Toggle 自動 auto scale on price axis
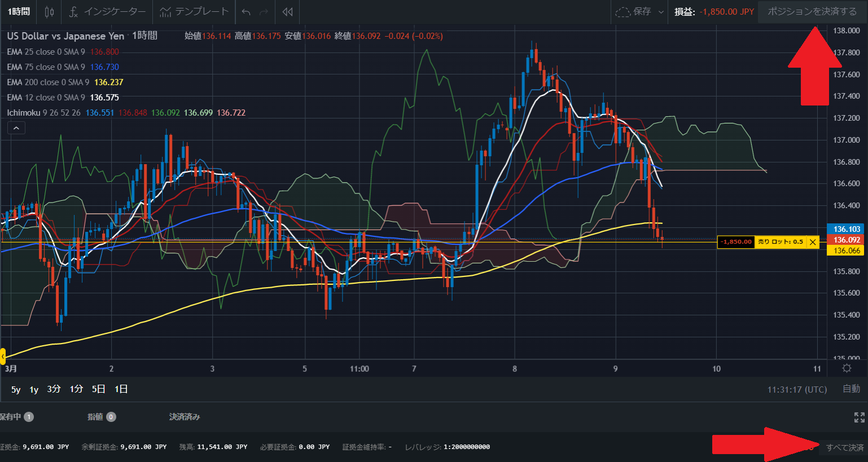This screenshot has width=868, height=462. pyautogui.click(x=851, y=389)
